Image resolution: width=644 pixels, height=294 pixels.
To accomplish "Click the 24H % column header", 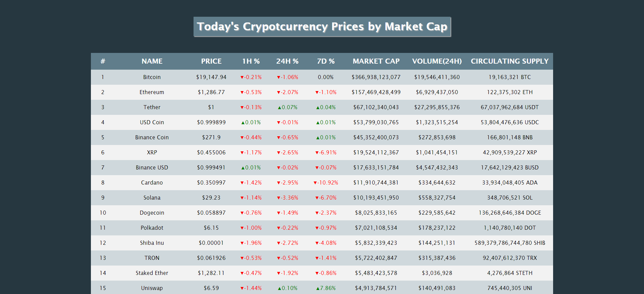I will coord(287,61).
